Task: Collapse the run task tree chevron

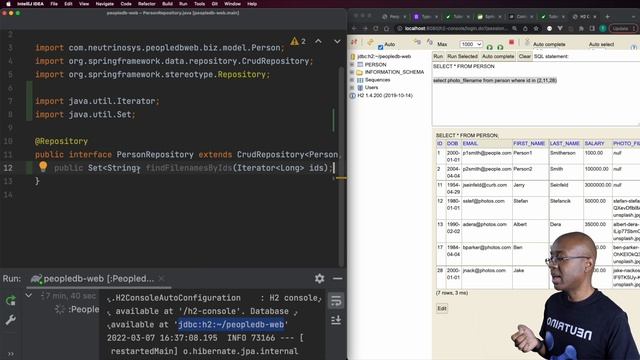Action: click(29, 295)
